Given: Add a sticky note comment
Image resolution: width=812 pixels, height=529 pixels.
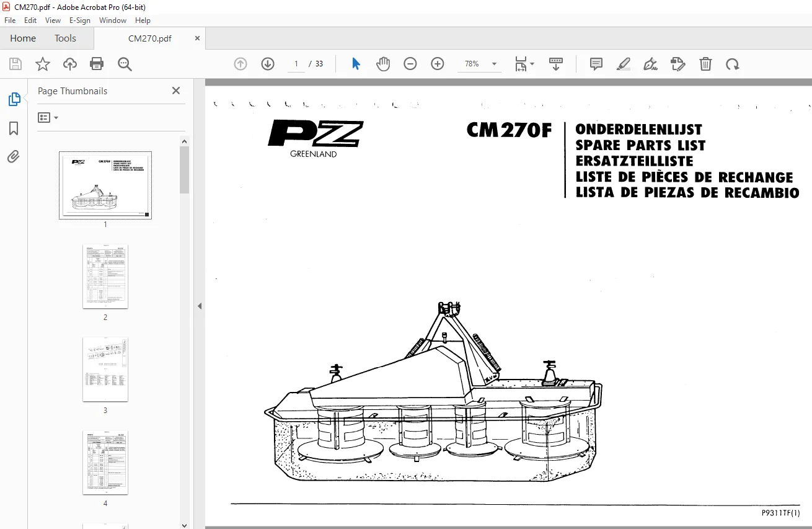Looking at the screenshot, I should [x=596, y=64].
